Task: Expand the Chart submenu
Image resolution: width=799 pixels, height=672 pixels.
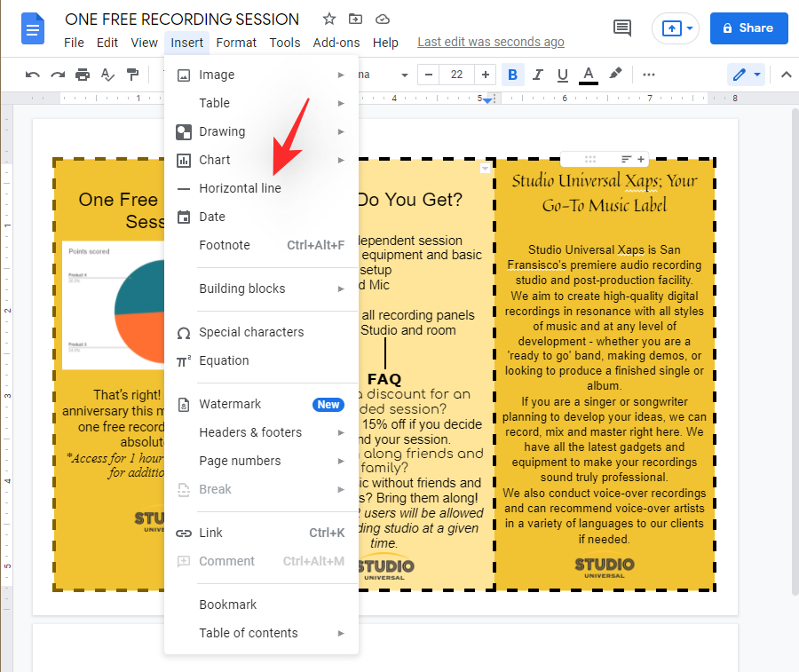Action: pos(261,161)
